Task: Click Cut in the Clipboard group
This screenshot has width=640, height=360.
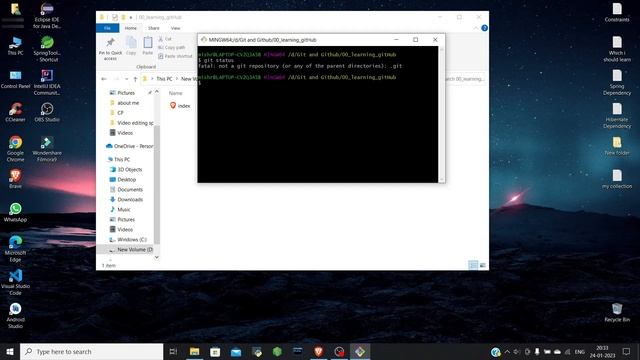Action: [x=165, y=39]
